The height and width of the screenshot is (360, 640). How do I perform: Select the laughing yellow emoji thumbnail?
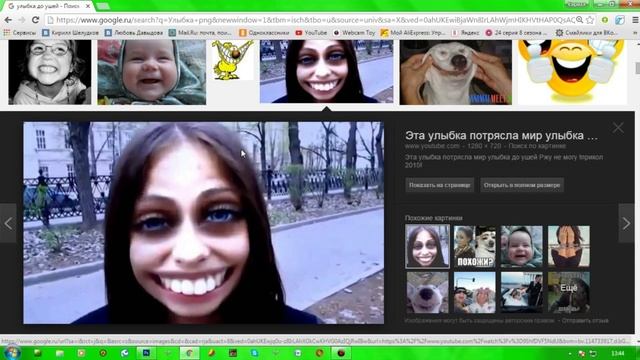[572, 72]
